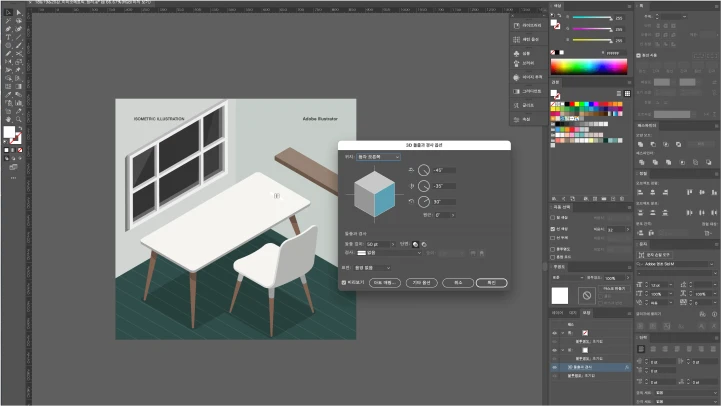Open the Perspective angle slider arrow

pyautogui.click(x=453, y=215)
